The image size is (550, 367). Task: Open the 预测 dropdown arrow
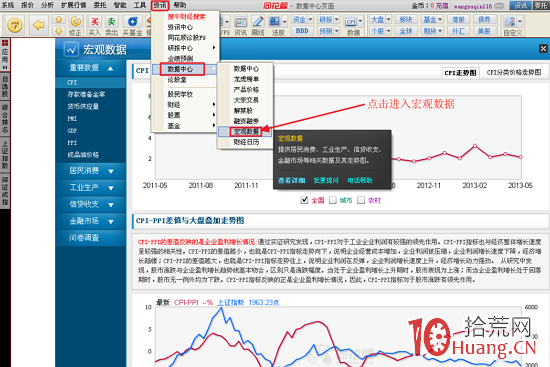337,31
